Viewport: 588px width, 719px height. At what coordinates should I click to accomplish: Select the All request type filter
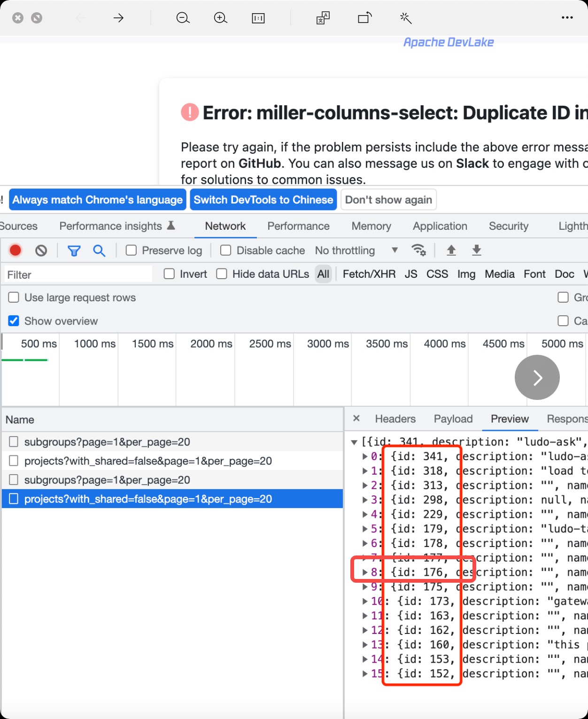(323, 274)
